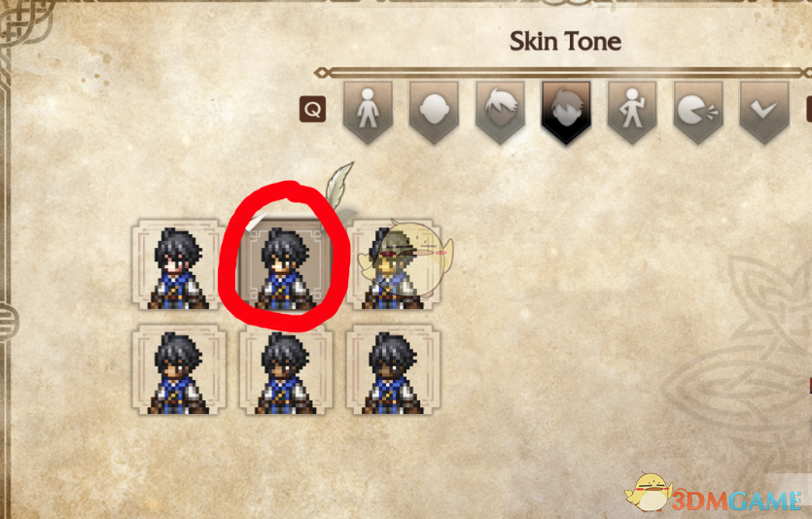This screenshot has height=519, width=812.
Task: Click the 3DMGAME watermark logo
Action: (737, 501)
